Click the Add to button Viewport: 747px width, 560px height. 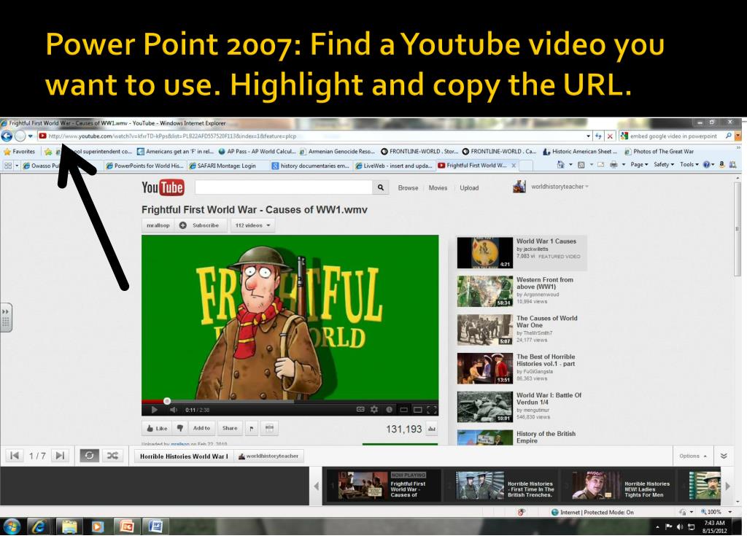pyautogui.click(x=201, y=428)
